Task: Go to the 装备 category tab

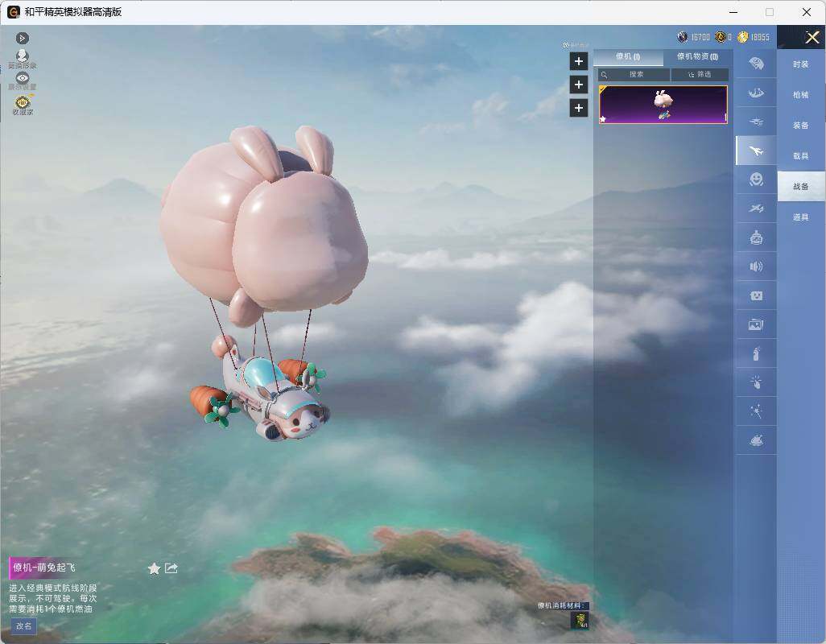Action: click(801, 126)
